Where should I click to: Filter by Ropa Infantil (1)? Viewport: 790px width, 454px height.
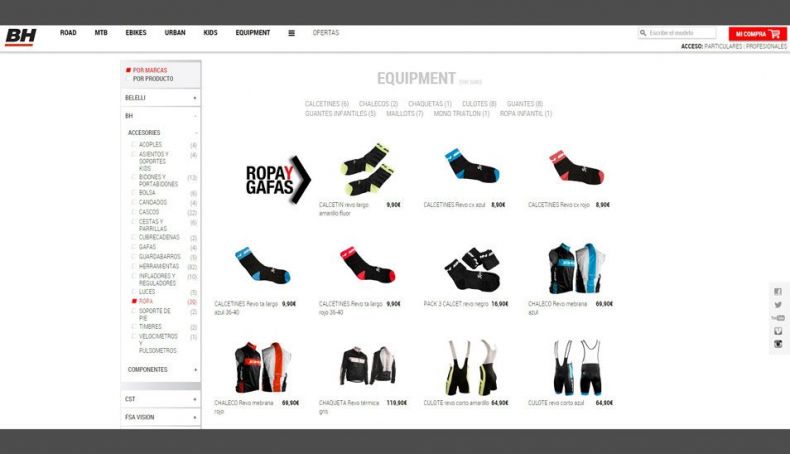coord(525,114)
